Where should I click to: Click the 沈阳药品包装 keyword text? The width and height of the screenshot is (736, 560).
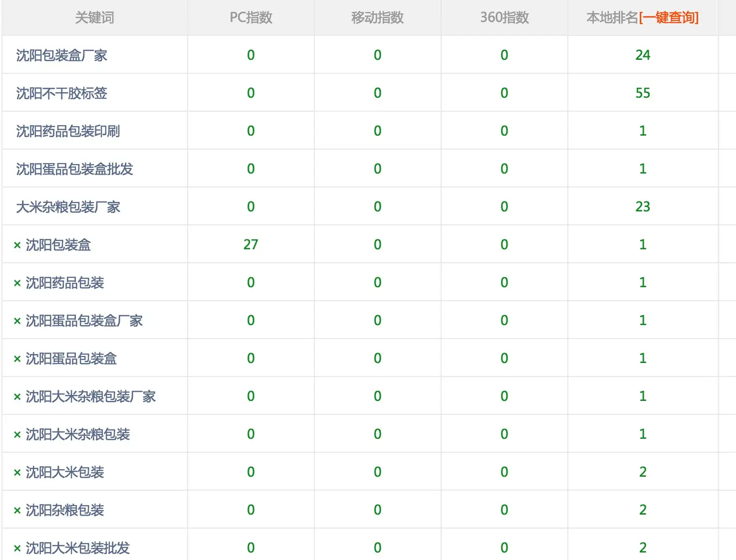tap(64, 282)
